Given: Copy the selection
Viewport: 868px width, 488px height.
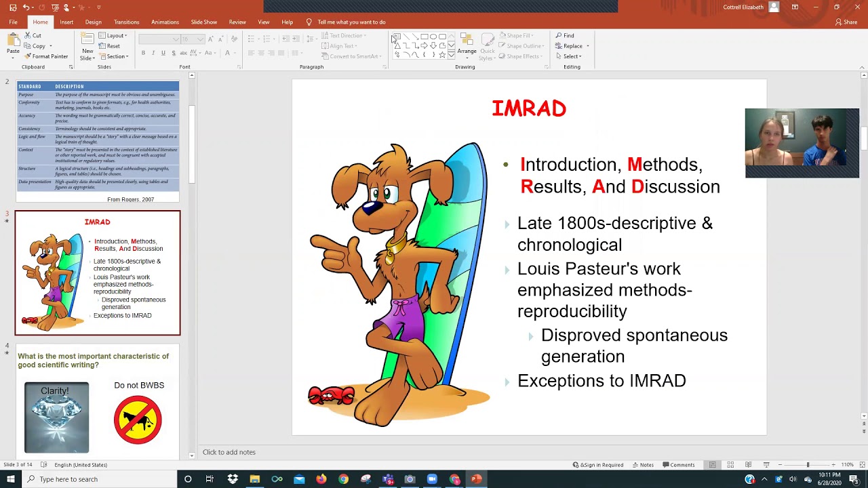Looking at the screenshot, I should point(35,46).
